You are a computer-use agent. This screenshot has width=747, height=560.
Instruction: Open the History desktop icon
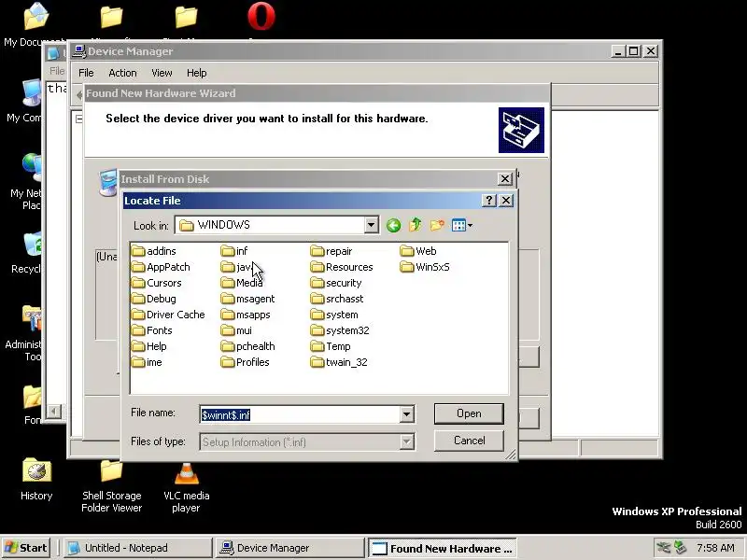point(36,480)
